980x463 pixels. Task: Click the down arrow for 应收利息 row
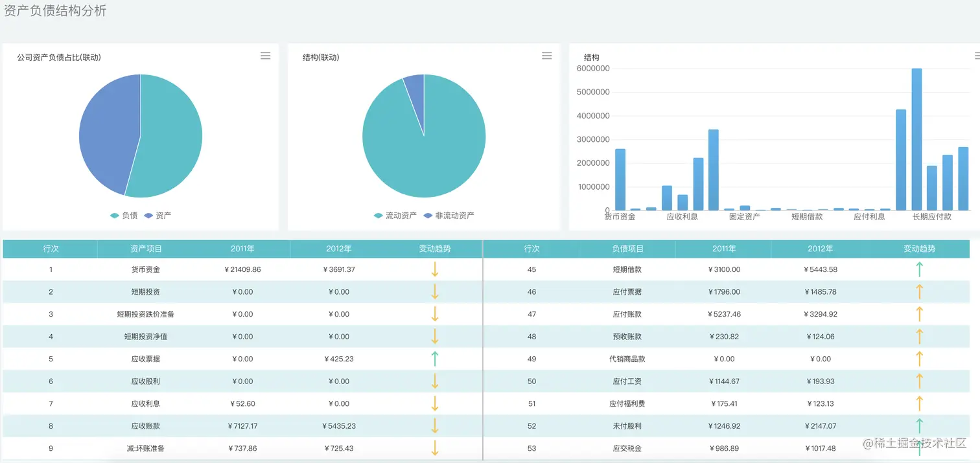click(x=435, y=403)
